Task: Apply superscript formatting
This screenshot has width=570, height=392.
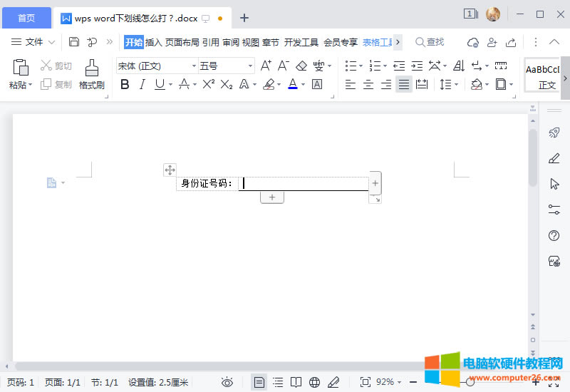Action: 208,85
